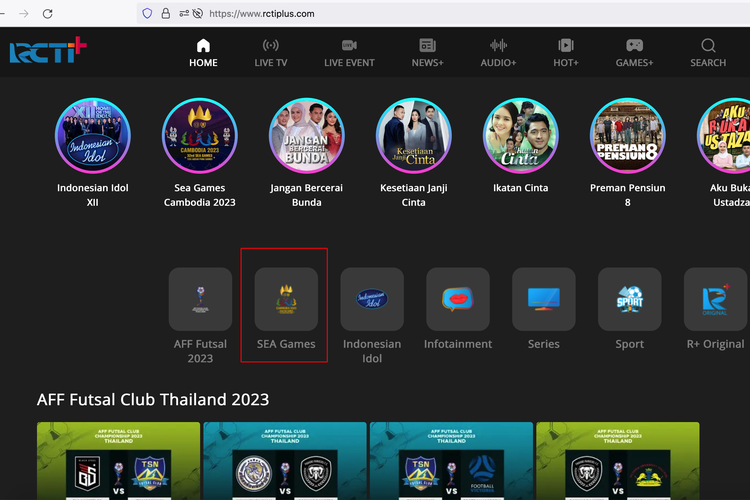Go to News+ section
The height and width of the screenshot is (500, 750).
(x=427, y=52)
